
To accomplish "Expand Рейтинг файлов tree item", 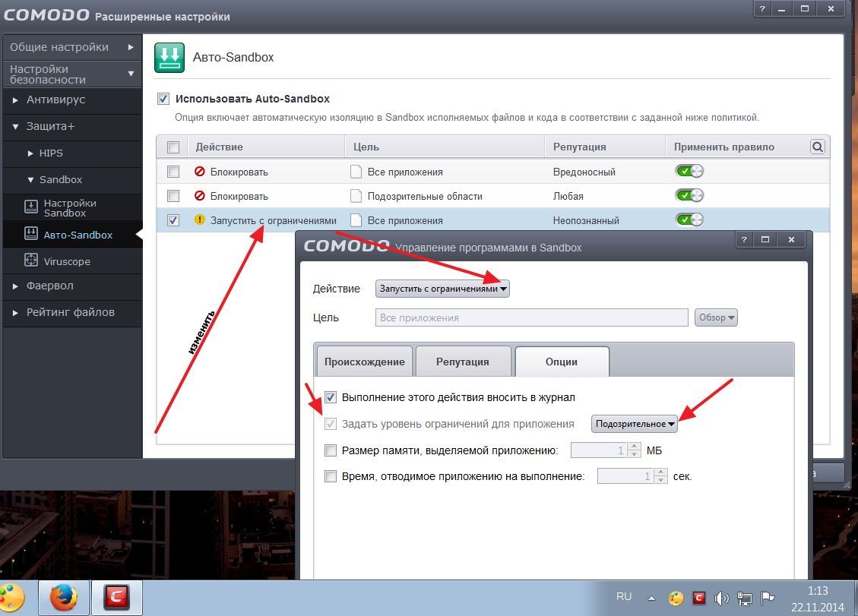I will (15, 312).
